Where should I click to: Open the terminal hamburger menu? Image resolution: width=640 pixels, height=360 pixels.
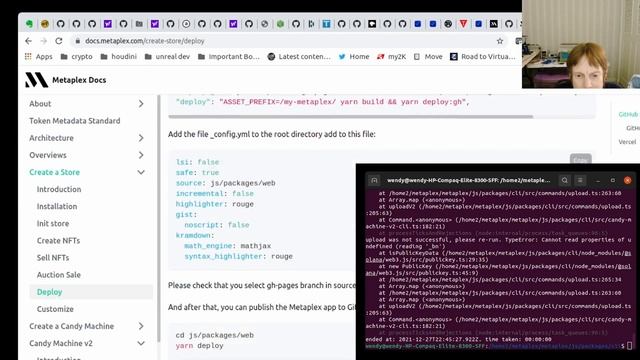pos(580,180)
